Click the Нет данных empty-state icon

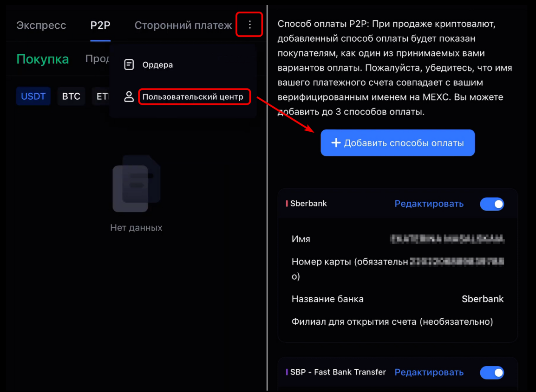pos(137,183)
